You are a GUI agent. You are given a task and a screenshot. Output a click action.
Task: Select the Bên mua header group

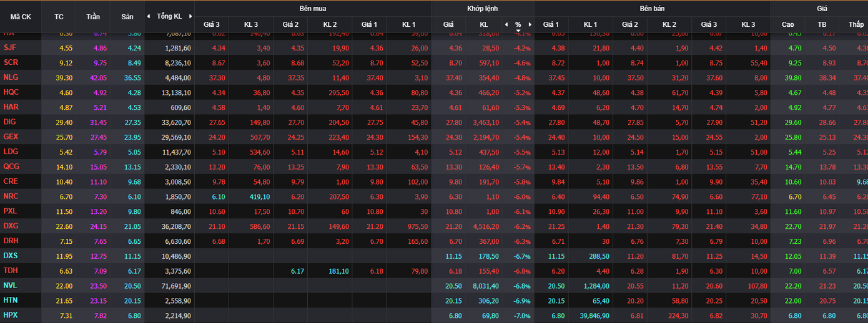click(x=312, y=8)
